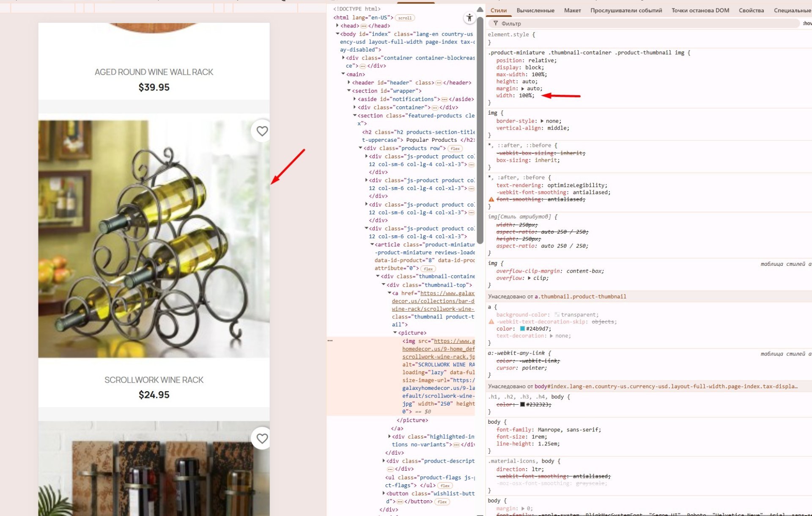The width and height of the screenshot is (812, 516).
Task: Click warning icon beside -webkit-text-decoration-skip
Action: click(x=491, y=322)
